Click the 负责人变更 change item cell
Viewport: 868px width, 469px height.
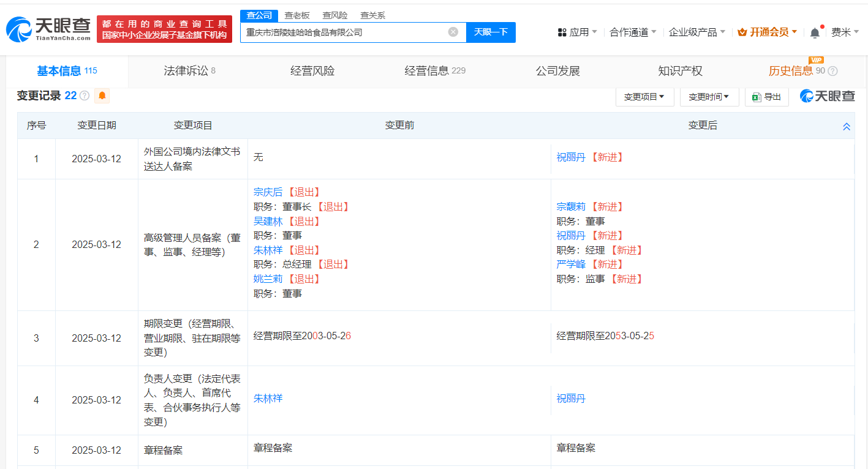[192, 400]
